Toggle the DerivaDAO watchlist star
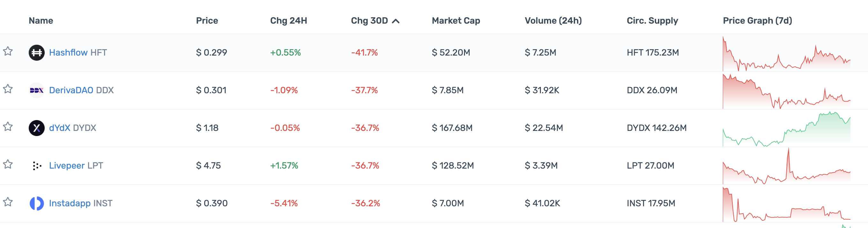The image size is (868, 228). point(8,89)
